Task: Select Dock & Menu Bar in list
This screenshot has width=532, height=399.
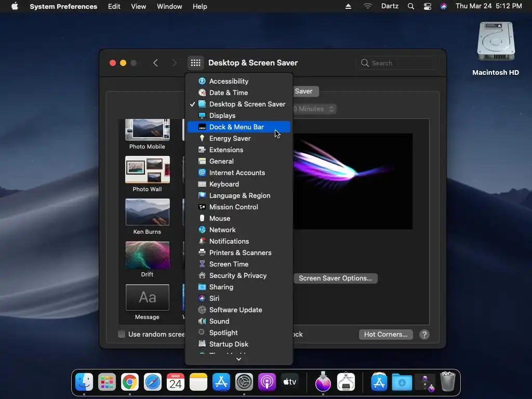Action: [239, 127]
